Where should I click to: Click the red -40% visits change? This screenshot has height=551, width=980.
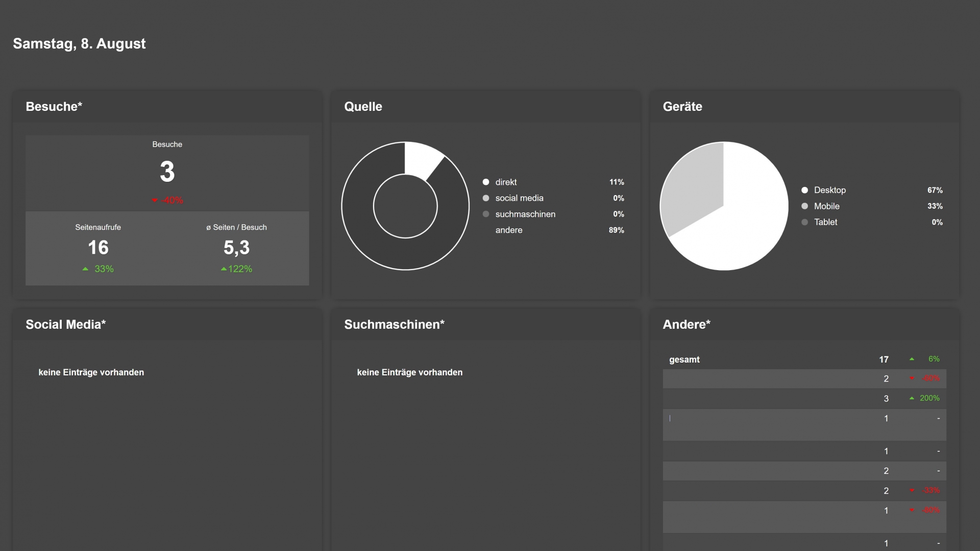coord(167,200)
